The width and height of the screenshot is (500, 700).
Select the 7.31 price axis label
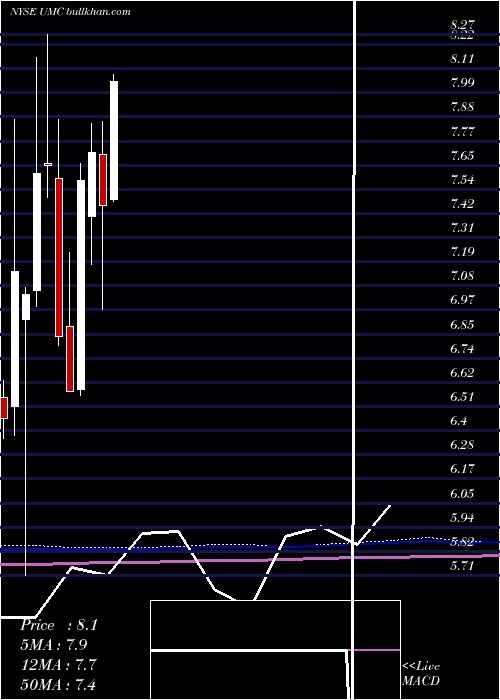tap(462, 228)
